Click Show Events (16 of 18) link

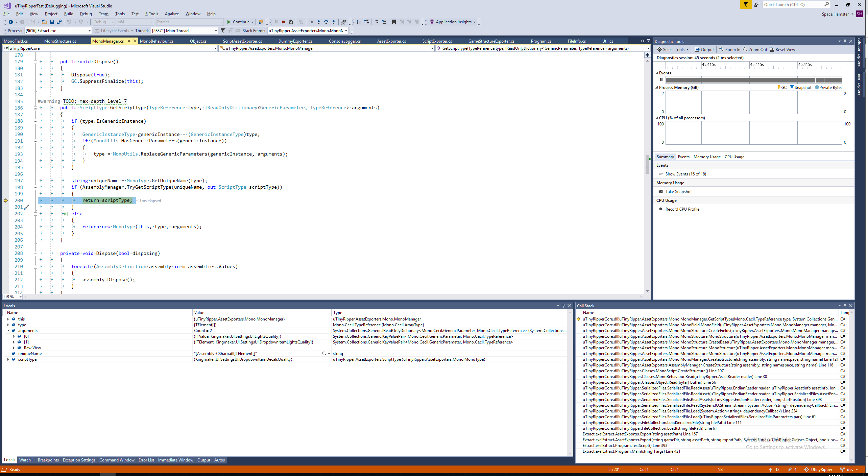(x=685, y=174)
